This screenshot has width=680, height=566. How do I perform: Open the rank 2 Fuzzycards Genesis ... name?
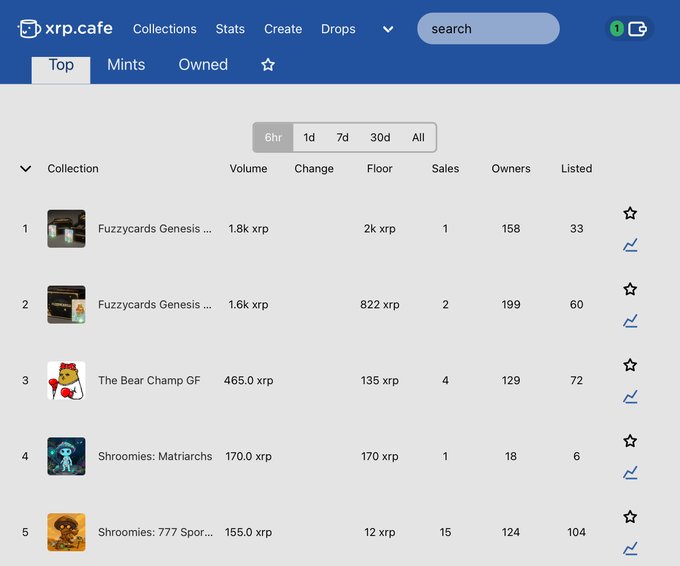(155, 304)
